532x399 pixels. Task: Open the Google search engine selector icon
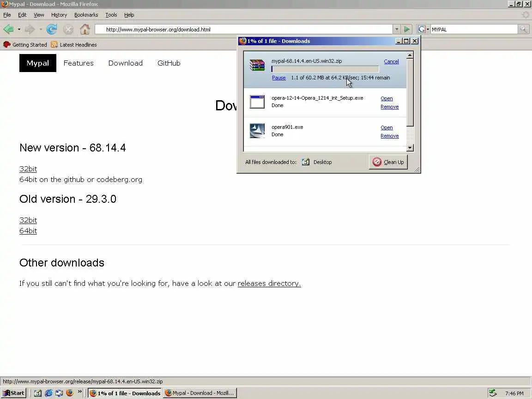coord(421,30)
